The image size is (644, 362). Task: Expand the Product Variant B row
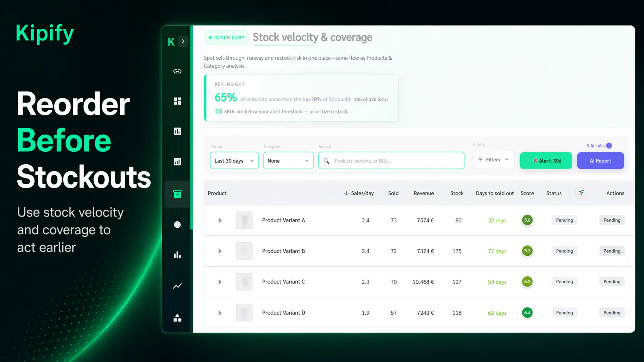(220, 251)
